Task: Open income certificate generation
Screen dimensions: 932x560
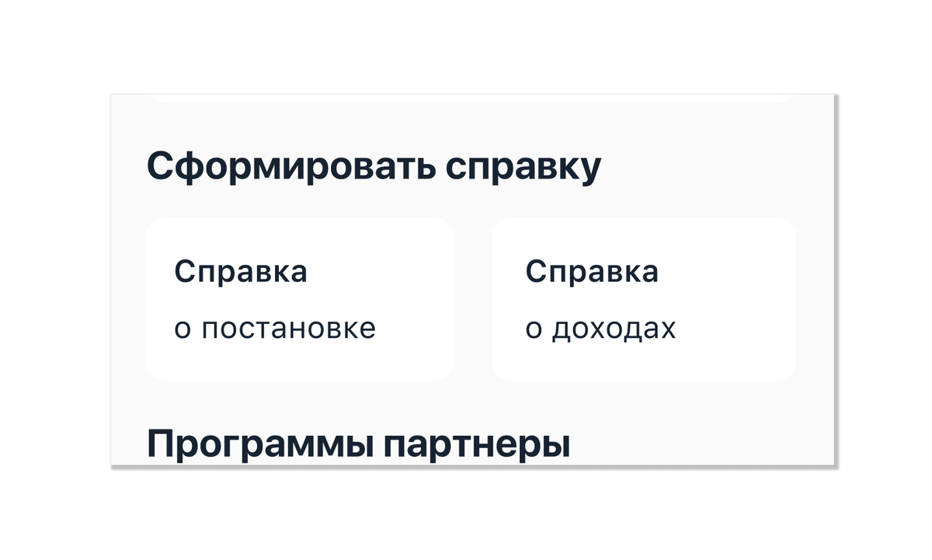Action: 645,299
